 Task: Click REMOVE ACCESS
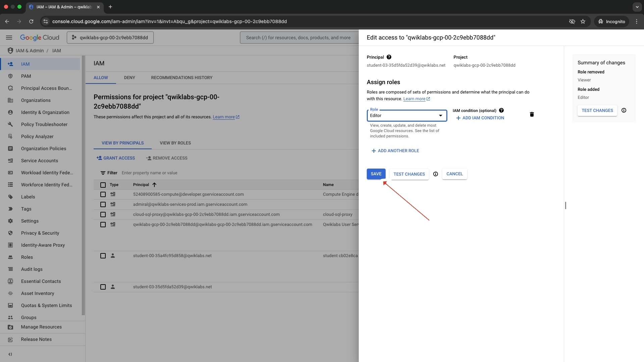pyautogui.click(x=167, y=158)
